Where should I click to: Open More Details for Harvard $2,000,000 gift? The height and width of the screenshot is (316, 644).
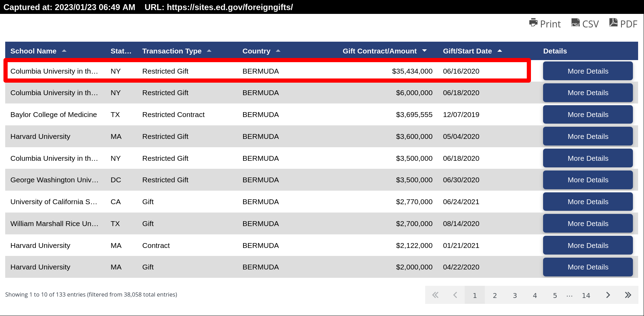(588, 267)
